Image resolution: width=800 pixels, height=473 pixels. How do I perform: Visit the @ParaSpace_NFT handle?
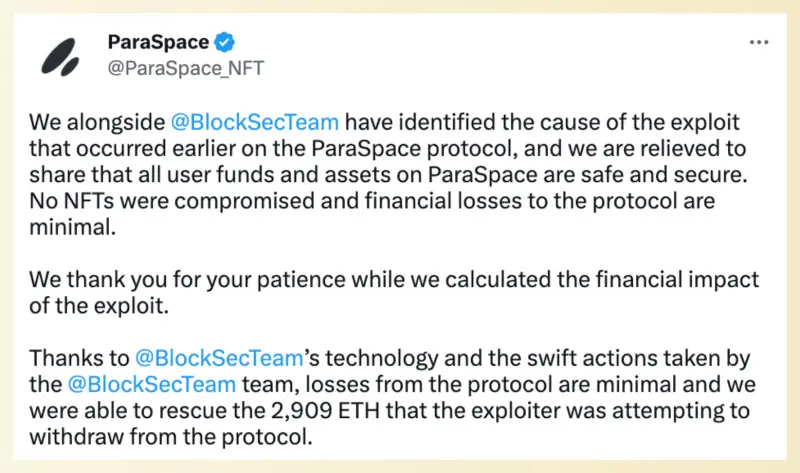coord(185,67)
